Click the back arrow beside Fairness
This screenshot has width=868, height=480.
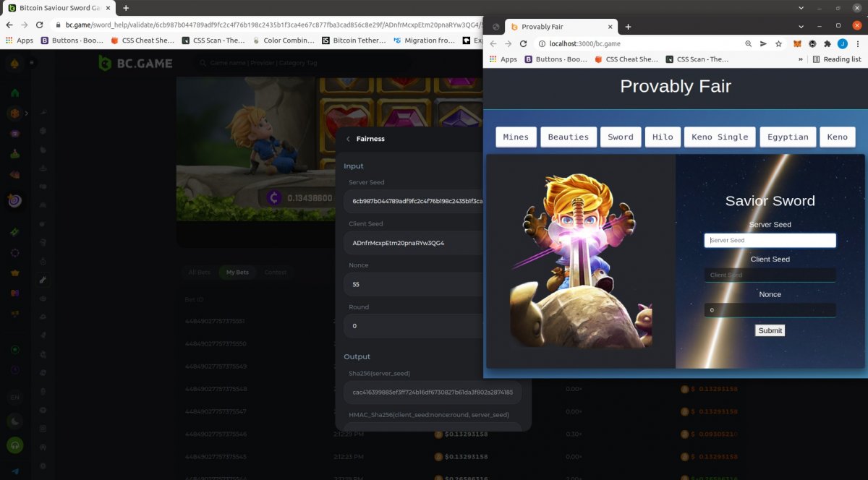pyautogui.click(x=348, y=139)
